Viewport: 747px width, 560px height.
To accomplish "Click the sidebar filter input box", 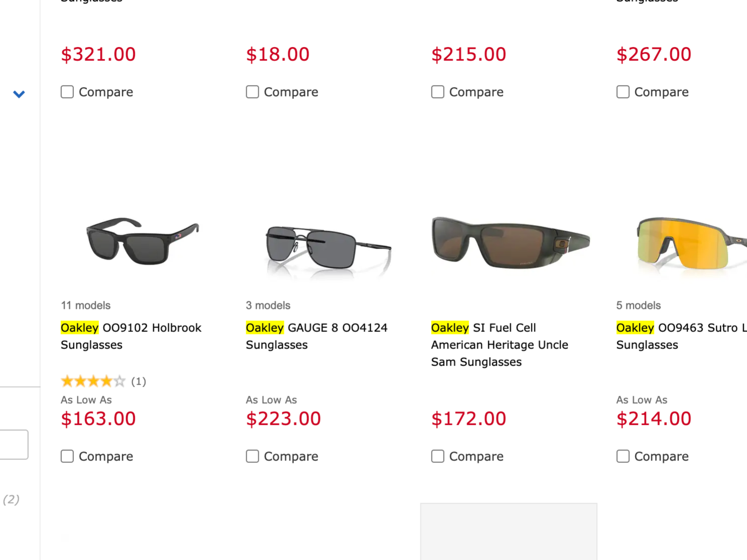I will pyautogui.click(x=14, y=444).
